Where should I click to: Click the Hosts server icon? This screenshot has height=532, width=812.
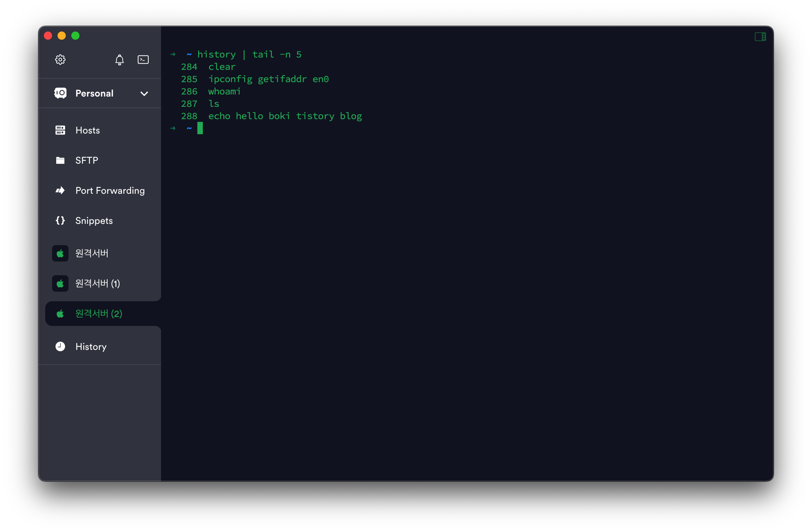pyautogui.click(x=60, y=130)
